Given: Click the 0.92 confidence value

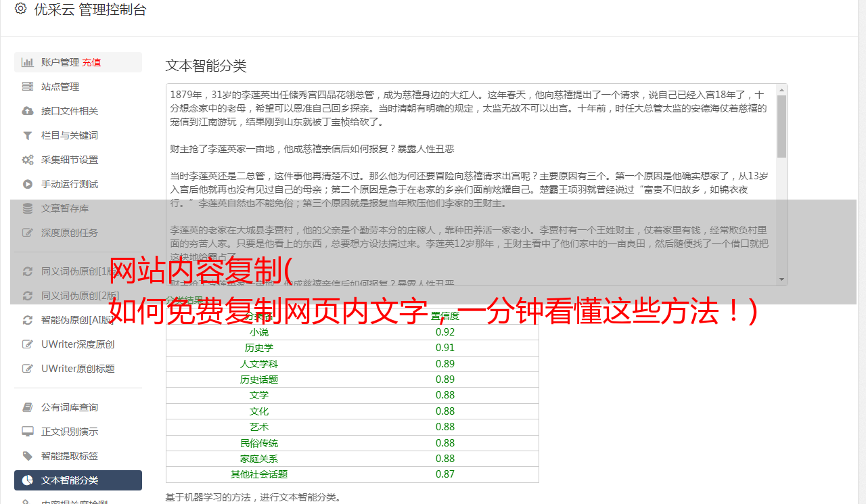Looking at the screenshot, I should pyautogui.click(x=445, y=332).
